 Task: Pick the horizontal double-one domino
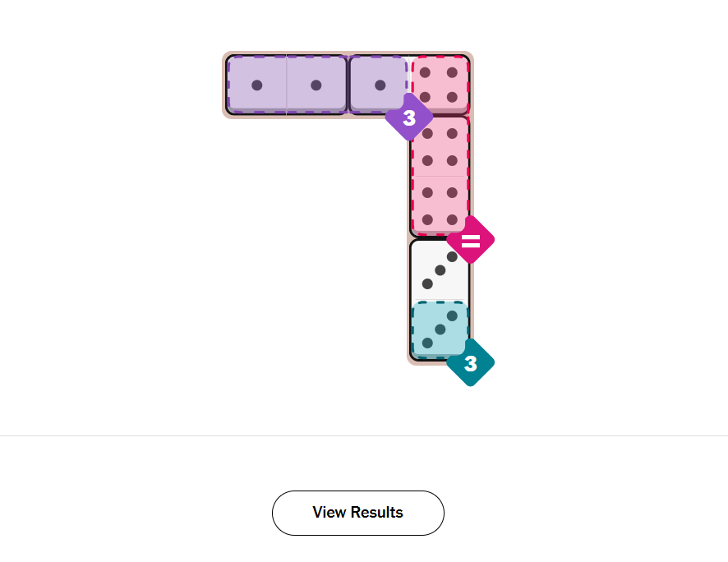tap(286, 85)
